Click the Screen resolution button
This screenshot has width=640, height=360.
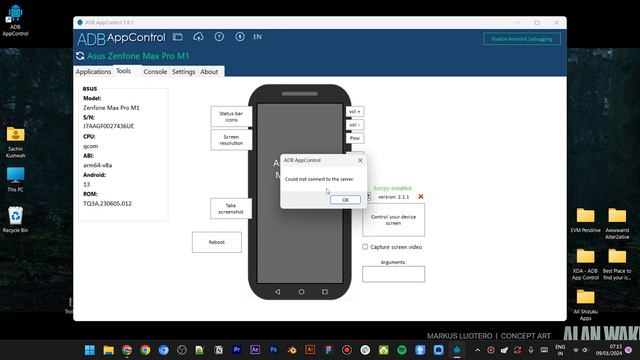(x=231, y=140)
